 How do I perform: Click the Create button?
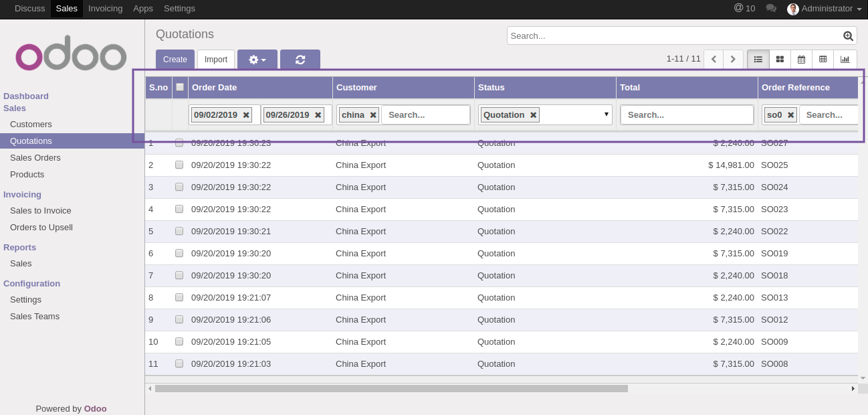175,60
